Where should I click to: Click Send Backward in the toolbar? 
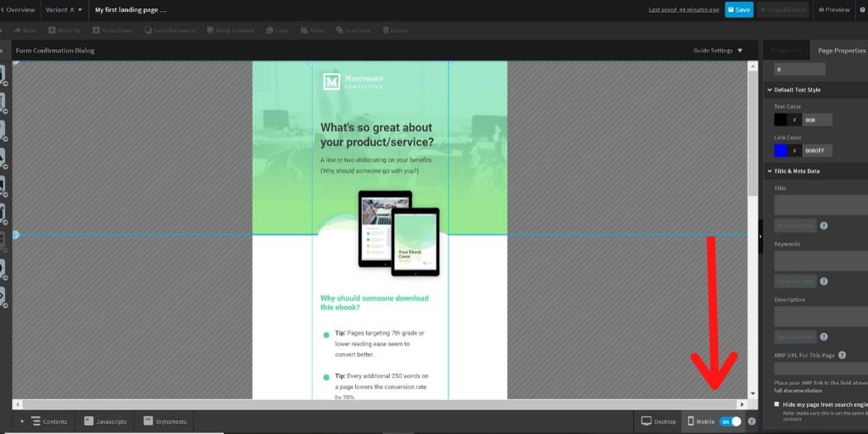pos(170,31)
